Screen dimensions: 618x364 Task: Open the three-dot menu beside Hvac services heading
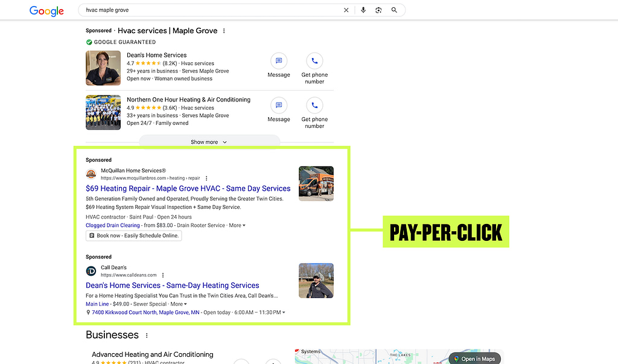(223, 30)
